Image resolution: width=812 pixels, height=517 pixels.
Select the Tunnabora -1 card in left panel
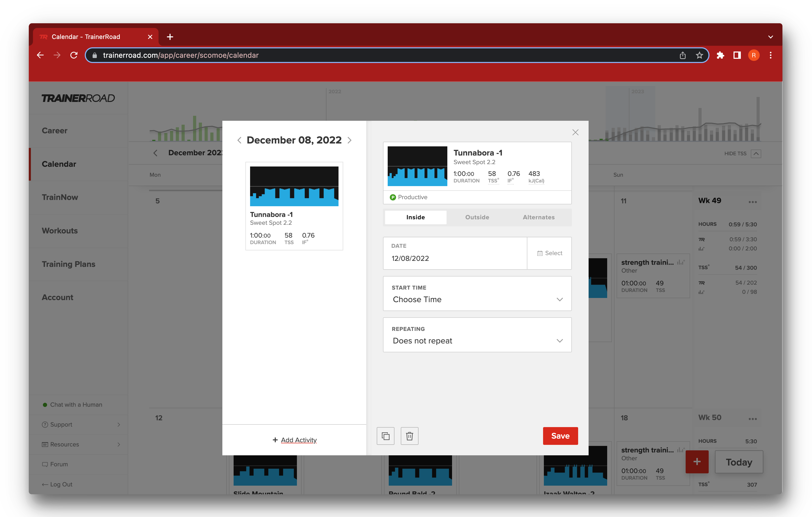[x=294, y=206]
